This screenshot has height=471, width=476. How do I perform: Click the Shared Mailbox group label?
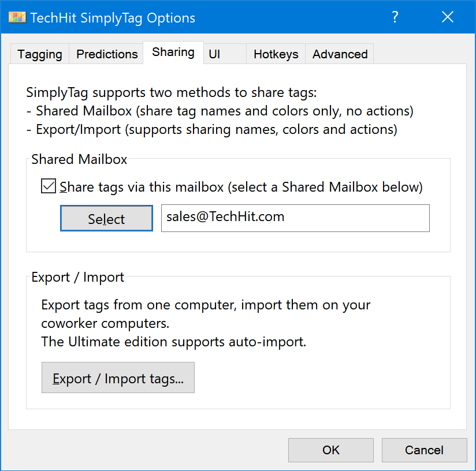click(x=79, y=159)
